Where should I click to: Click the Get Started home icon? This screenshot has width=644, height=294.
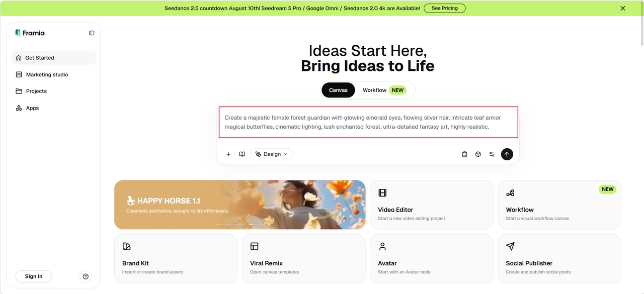click(19, 58)
